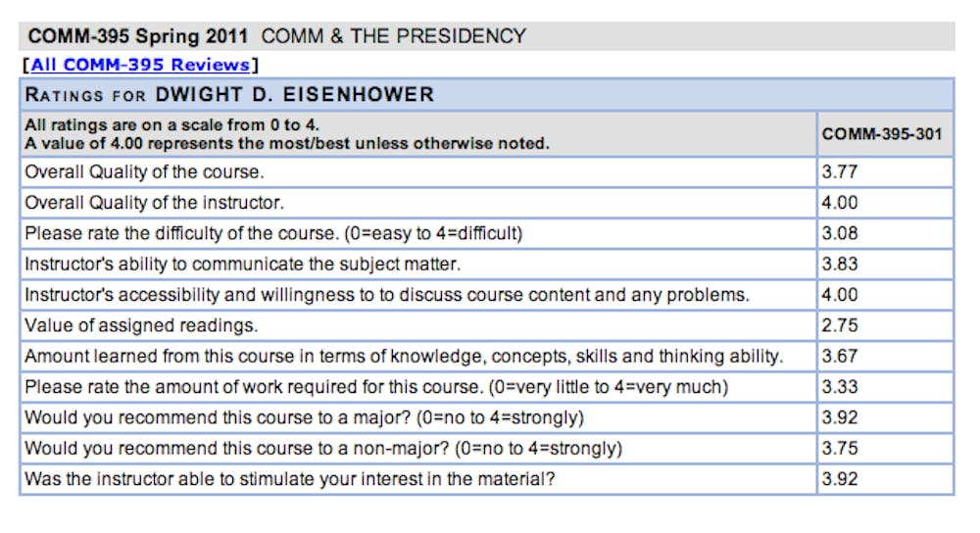Click the amount of work required row
The height and width of the screenshot is (533, 980).
click(376, 387)
